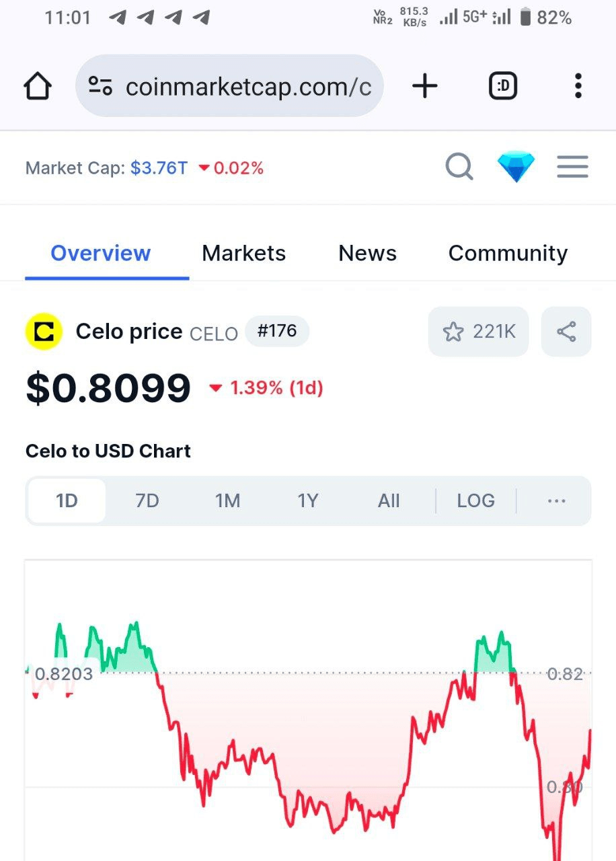This screenshot has width=616, height=861.
Task: Tap the browser home icon
Action: tap(38, 86)
